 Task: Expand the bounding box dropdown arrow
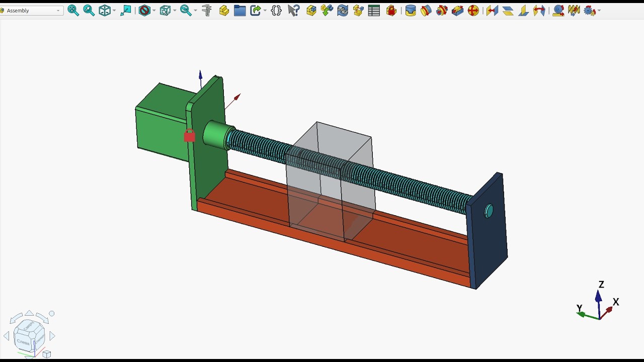point(175,11)
